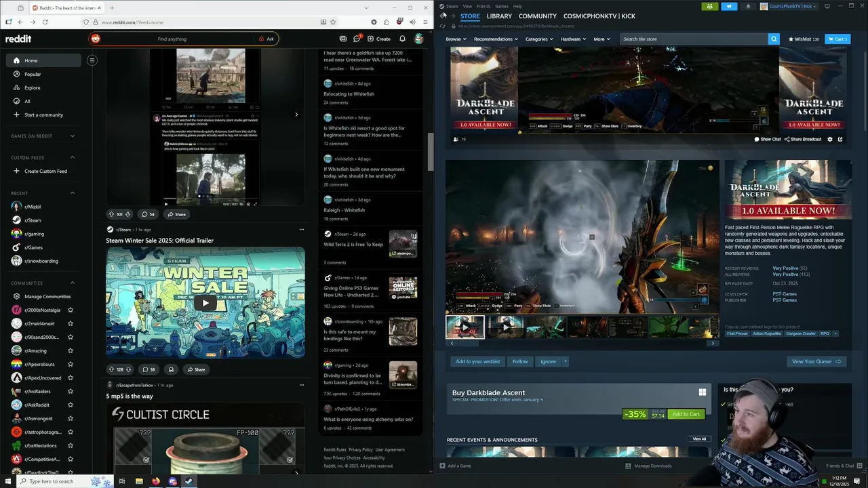Open Windows Start menu
This screenshot has height=488, width=868.
pos(7,481)
